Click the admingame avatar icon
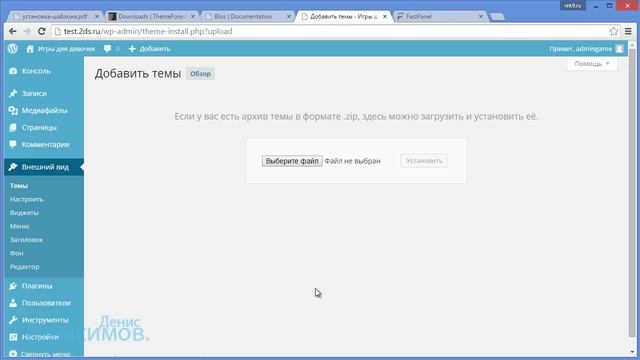The height and width of the screenshot is (360, 640). click(x=620, y=49)
